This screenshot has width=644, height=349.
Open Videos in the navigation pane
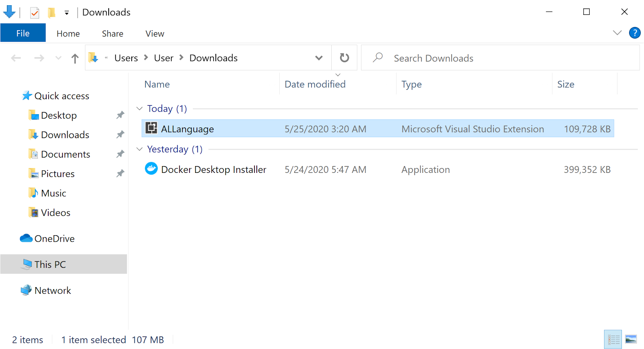point(50,213)
